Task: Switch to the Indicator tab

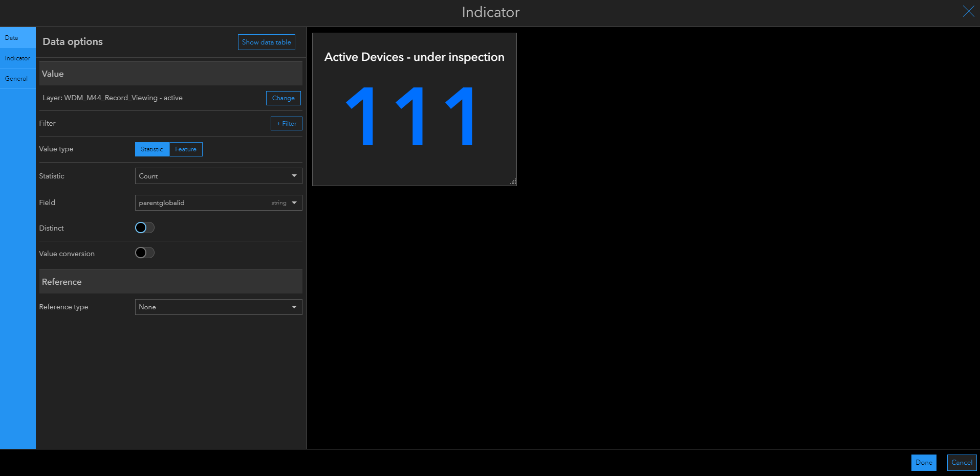Action: (17, 58)
